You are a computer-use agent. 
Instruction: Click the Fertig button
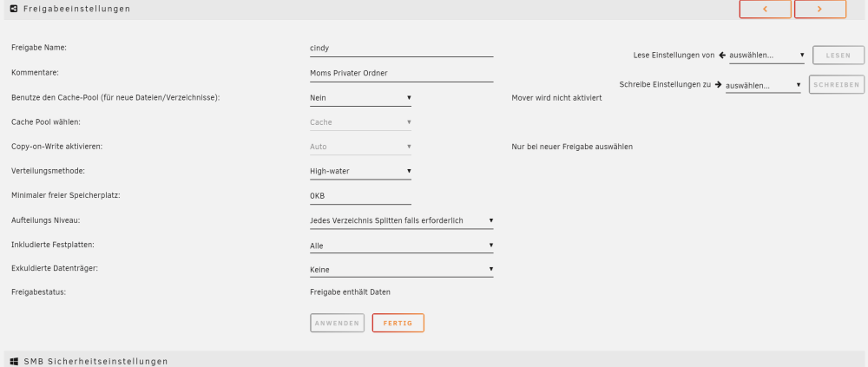(398, 323)
